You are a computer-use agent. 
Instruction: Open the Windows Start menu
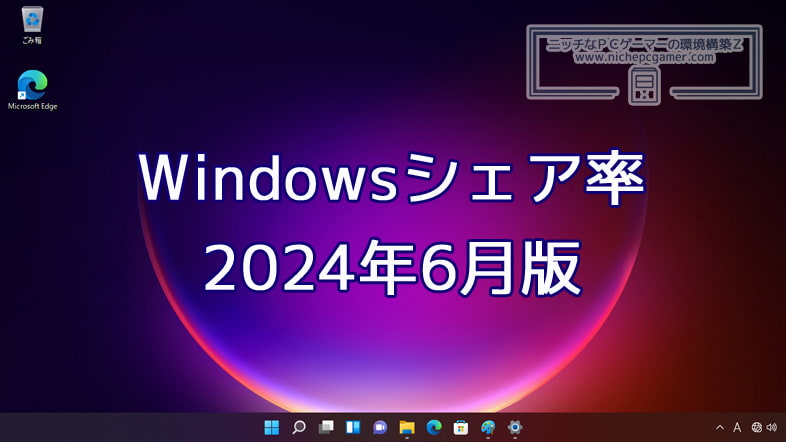(x=272, y=427)
